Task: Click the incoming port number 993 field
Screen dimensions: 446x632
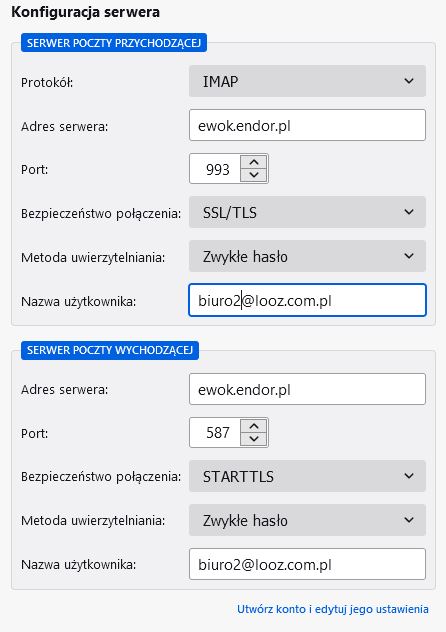Action: pyautogui.click(x=215, y=169)
